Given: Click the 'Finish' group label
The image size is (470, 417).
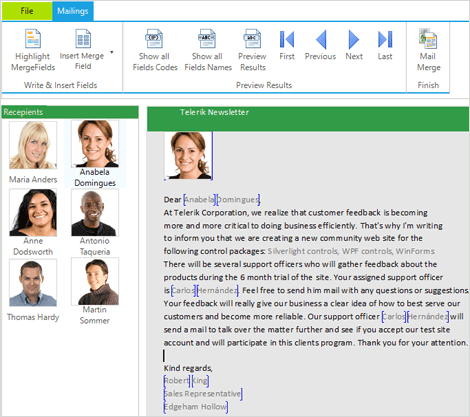Looking at the screenshot, I should pos(428,85).
